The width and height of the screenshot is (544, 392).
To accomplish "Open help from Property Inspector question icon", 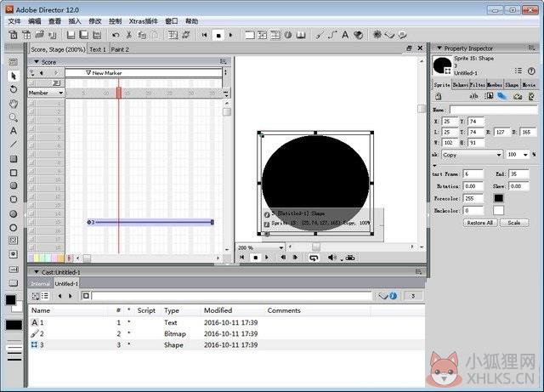I will pyautogui.click(x=531, y=71).
